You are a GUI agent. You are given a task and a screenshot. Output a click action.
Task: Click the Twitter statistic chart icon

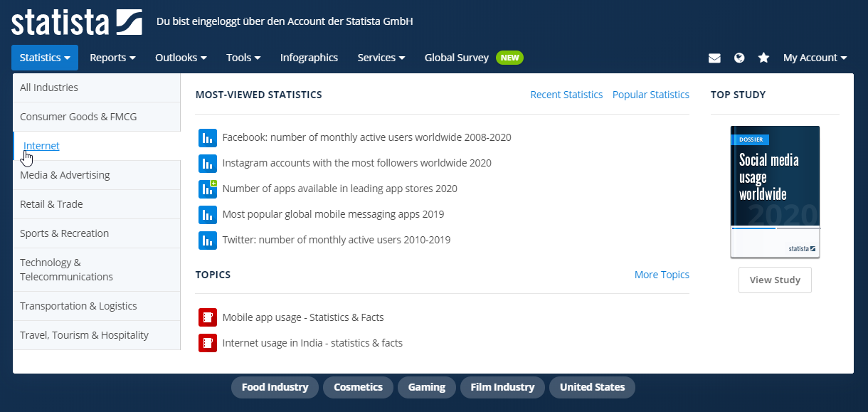(207, 241)
